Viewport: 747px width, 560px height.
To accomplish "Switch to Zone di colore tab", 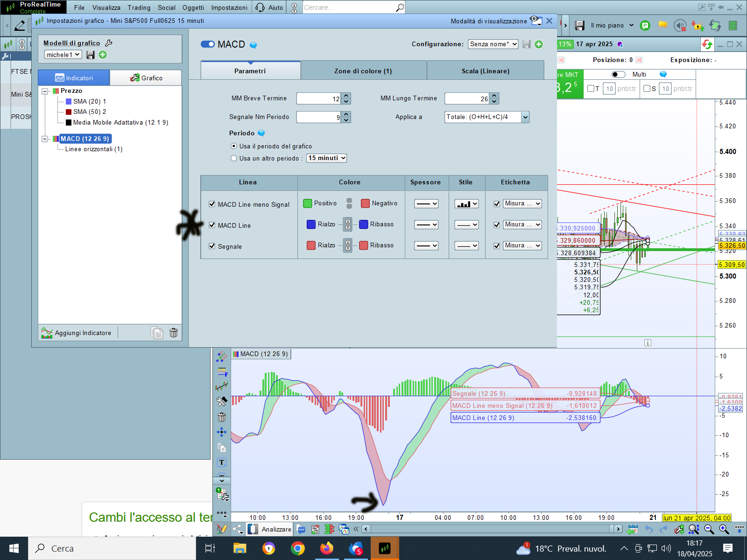I will pyautogui.click(x=363, y=71).
